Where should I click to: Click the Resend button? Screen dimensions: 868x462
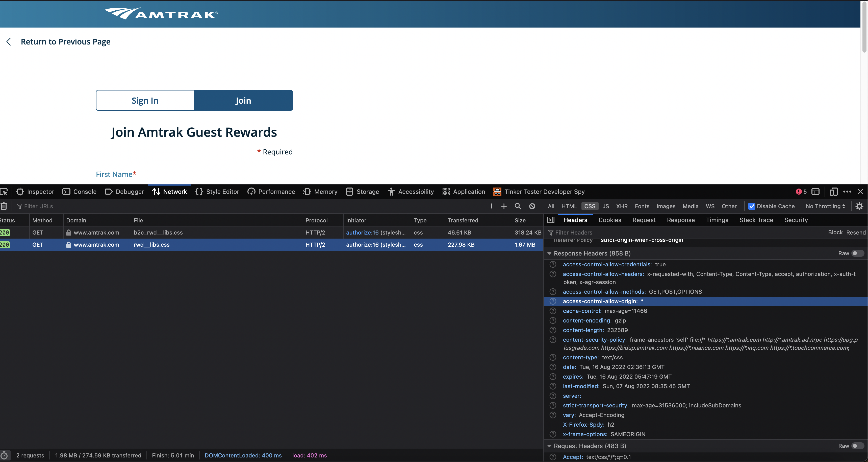pos(856,233)
